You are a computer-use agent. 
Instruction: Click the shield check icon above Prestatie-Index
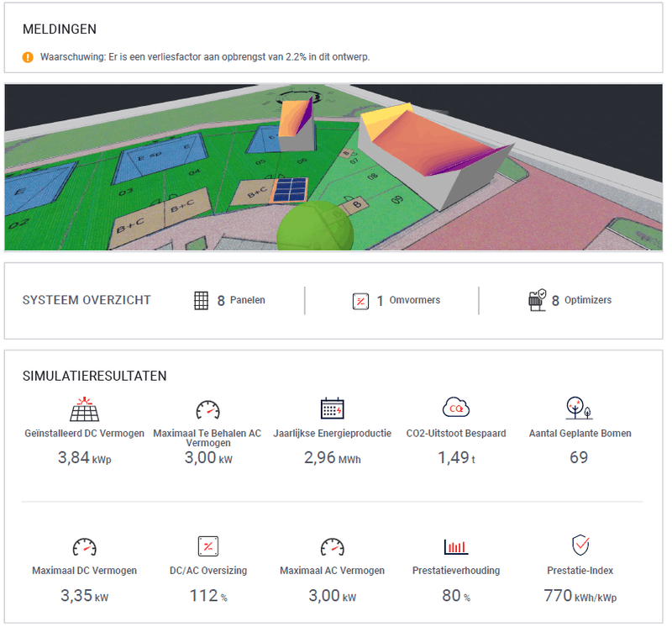580,545
